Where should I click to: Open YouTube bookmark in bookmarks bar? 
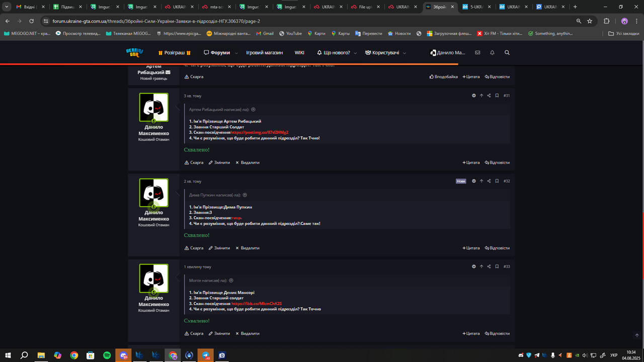[x=290, y=33]
